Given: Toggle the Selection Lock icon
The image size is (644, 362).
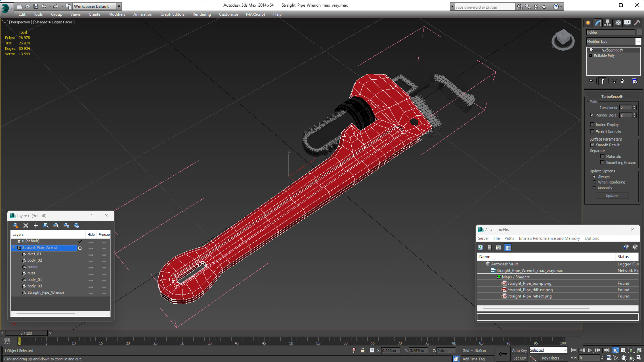Looking at the screenshot, I should click(363, 350).
